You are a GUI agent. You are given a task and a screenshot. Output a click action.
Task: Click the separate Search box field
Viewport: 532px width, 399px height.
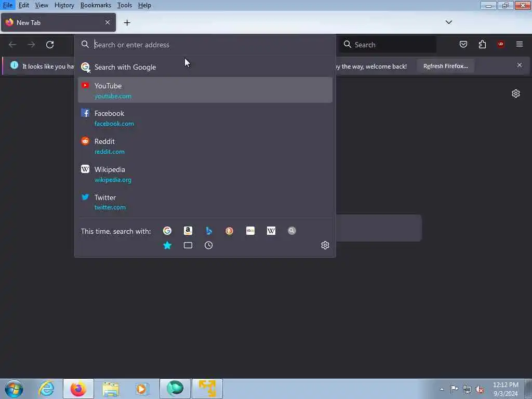tap(388, 45)
